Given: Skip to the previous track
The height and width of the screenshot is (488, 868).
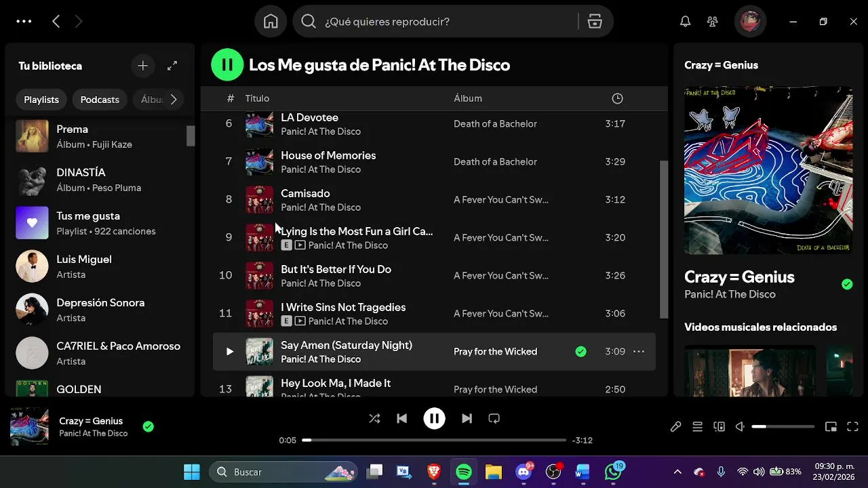Looking at the screenshot, I should (x=401, y=418).
